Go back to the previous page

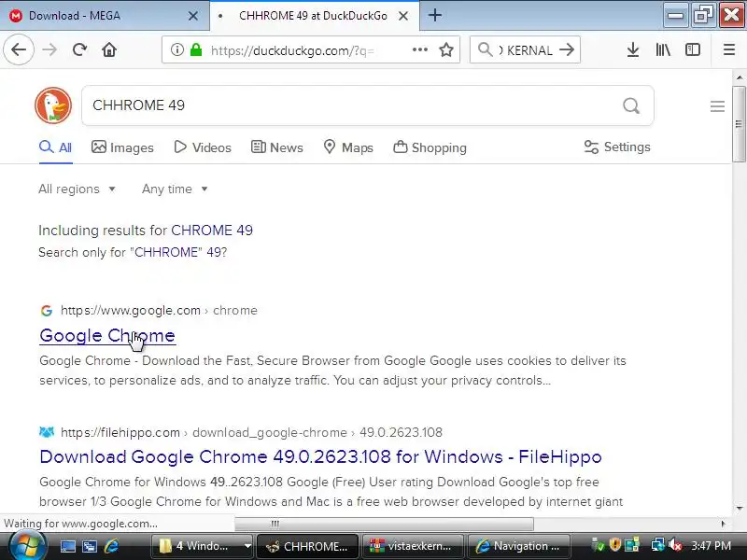click(x=19, y=49)
